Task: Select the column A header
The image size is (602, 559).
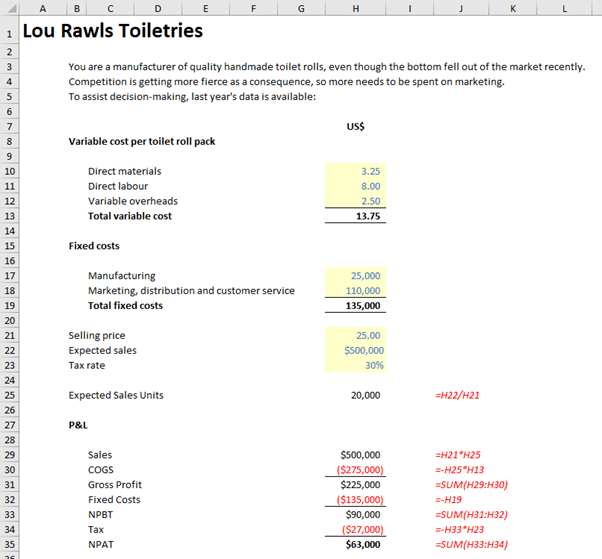Action: tap(41, 8)
